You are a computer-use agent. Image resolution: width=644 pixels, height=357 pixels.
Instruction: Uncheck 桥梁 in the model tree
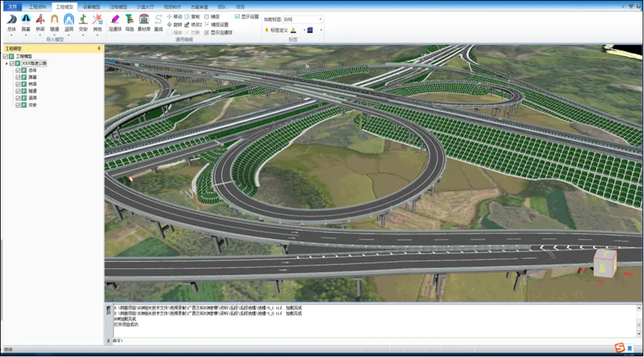(x=18, y=84)
